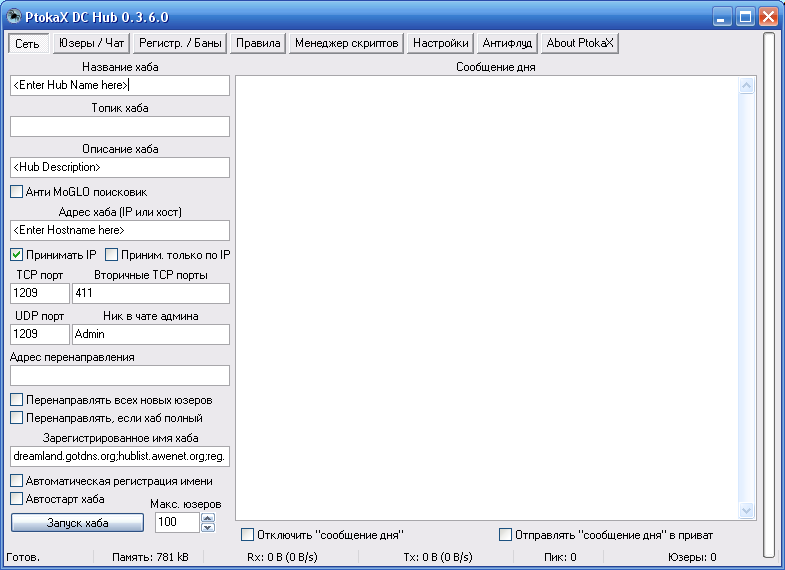Viewport: 785px width, 570px height.
Task: Check Перенаправлять, если хаб полный
Action: (17, 418)
